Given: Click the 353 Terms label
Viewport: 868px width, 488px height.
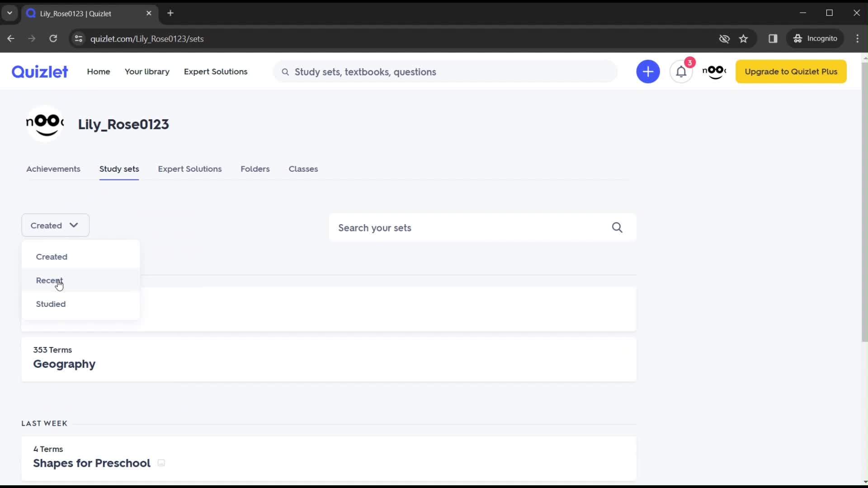Looking at the screenshot, I should click(x=52, y=350).
